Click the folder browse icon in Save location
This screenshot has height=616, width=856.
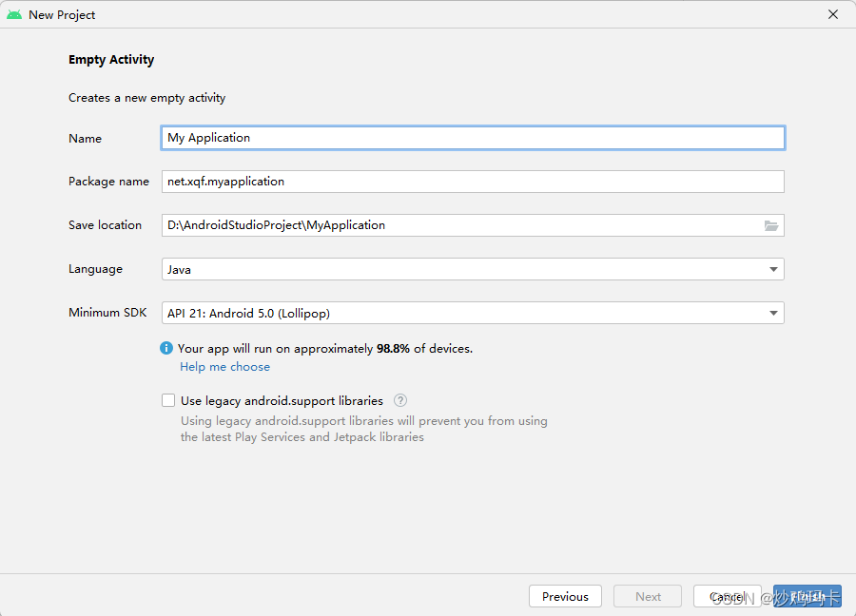tap(770, 225)
